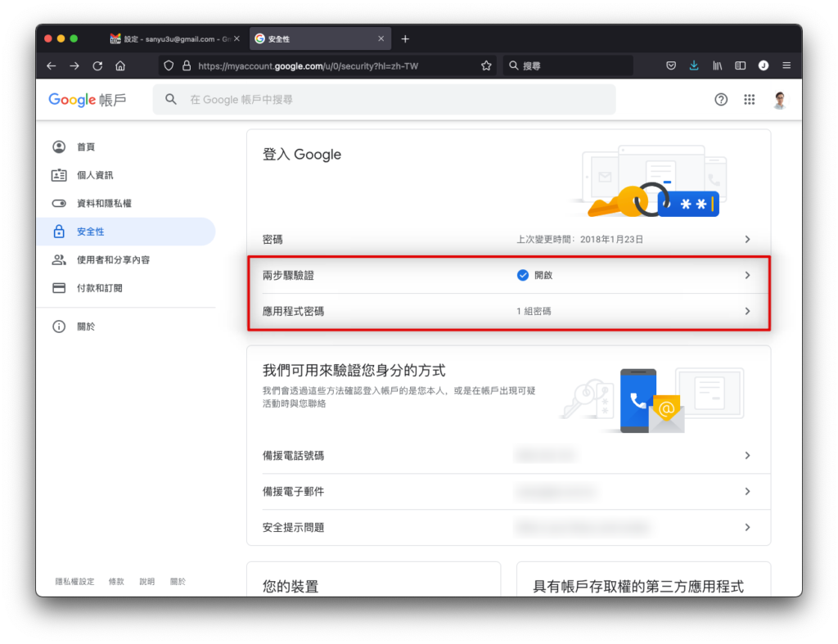Open the browser home page icon
838x644 pixels.
click(120, 65)
